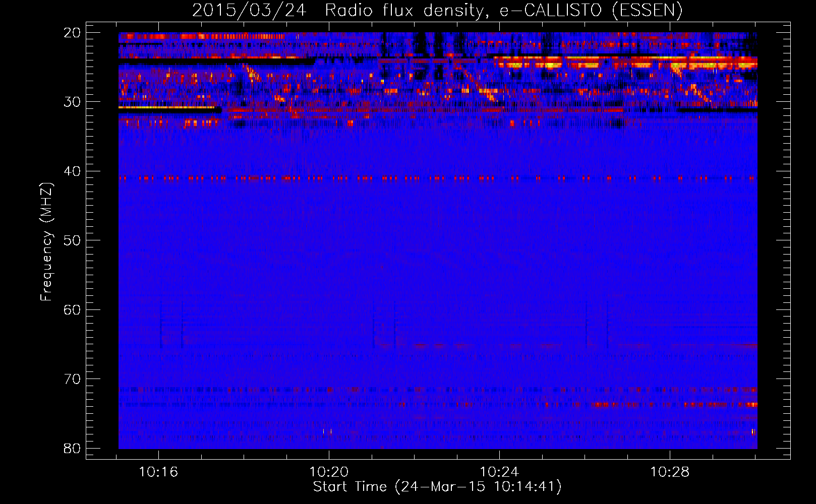This screenshot has height=504, width=816.
Task: Click the plot title '2015/03/24 Radio flux density, e-CALLISTO (ESSEN)'
Action: (437, 10)
